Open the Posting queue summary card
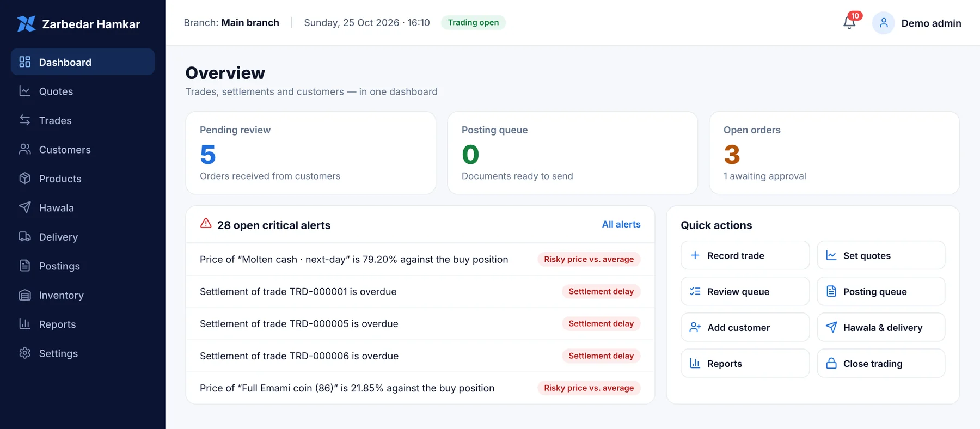 coord(573,153)
